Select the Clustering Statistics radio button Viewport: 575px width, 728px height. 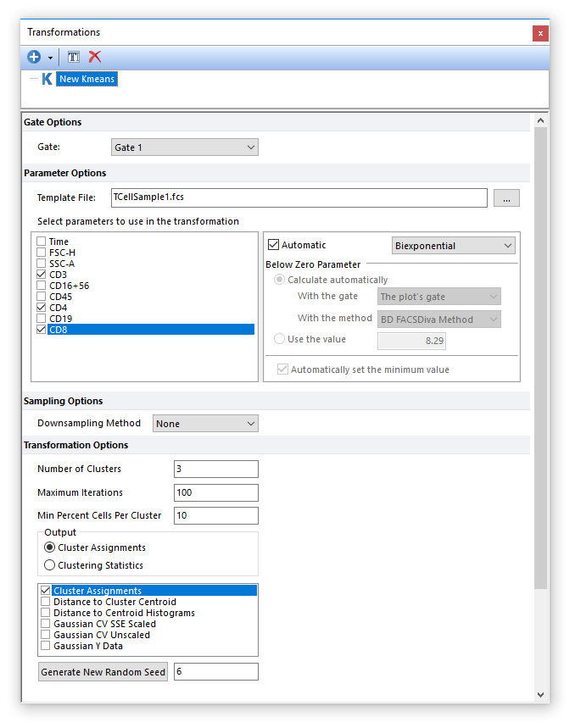(x=50, y=565)
